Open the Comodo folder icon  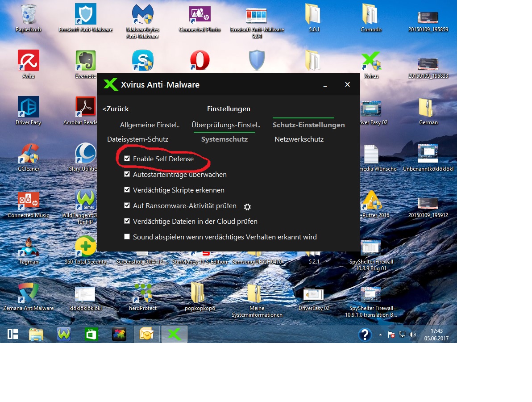(370, 14)
